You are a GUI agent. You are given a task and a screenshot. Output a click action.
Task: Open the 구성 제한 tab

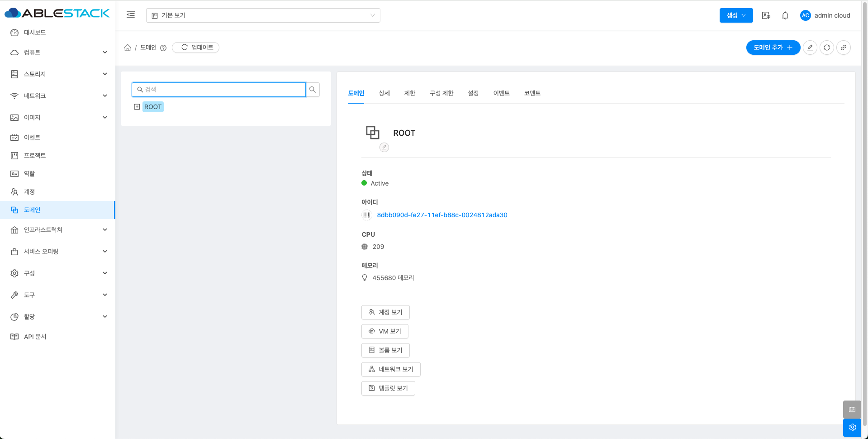pos(441,93)
